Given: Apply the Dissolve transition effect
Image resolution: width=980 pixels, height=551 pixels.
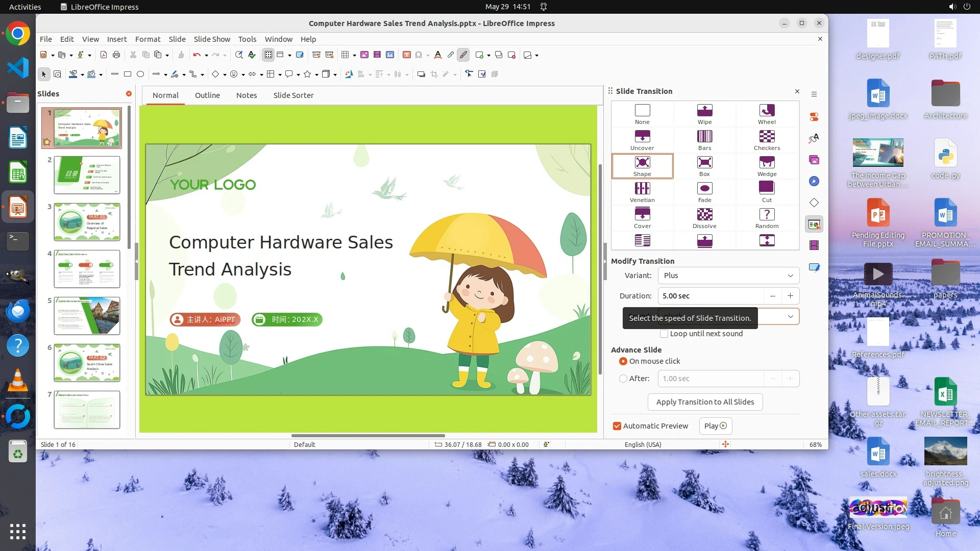Looking at the screenshot, I should click(x=704, y=215).
